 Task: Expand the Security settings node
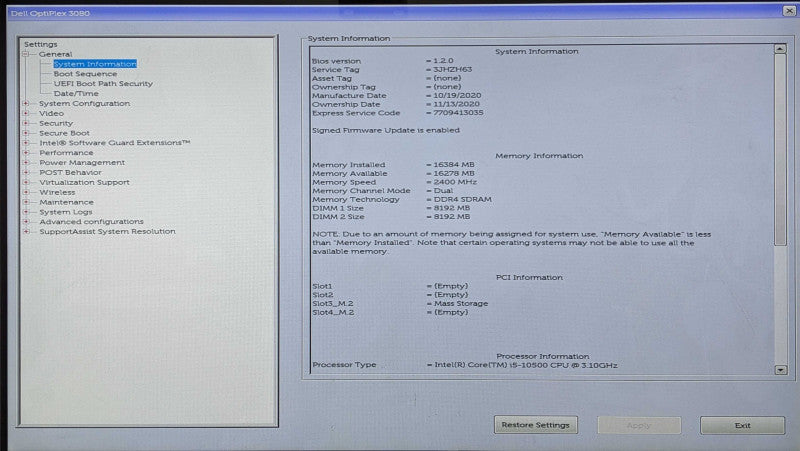26,123
